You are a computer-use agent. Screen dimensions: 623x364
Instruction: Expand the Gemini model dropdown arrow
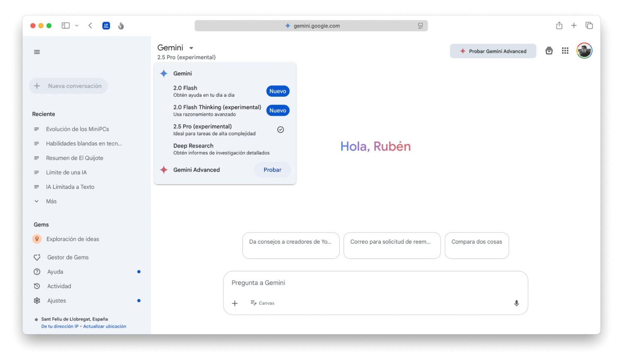[191, 48]
